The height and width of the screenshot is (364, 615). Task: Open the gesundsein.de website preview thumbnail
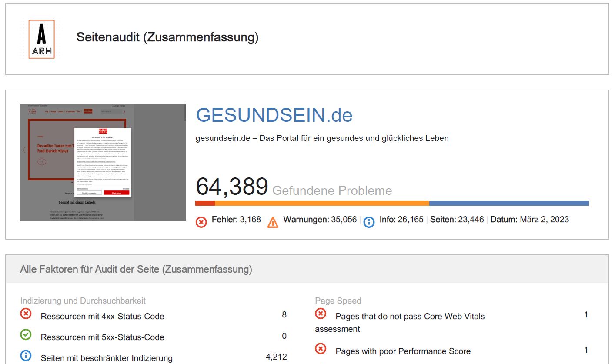click(103, 162)
